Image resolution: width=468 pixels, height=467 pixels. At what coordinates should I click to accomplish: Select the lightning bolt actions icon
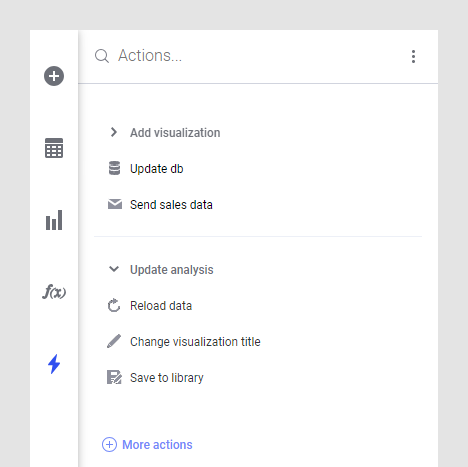(54, 364)
